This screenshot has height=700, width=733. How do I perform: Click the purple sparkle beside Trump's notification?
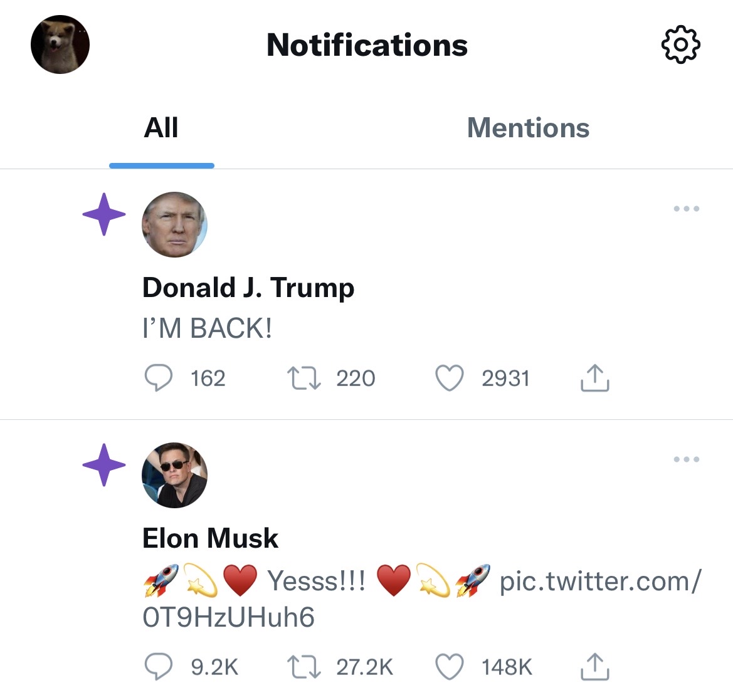(104, 214)
